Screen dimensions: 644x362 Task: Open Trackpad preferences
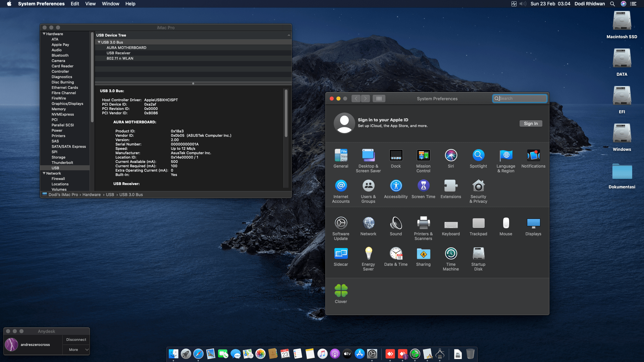(x=478, y=226)
